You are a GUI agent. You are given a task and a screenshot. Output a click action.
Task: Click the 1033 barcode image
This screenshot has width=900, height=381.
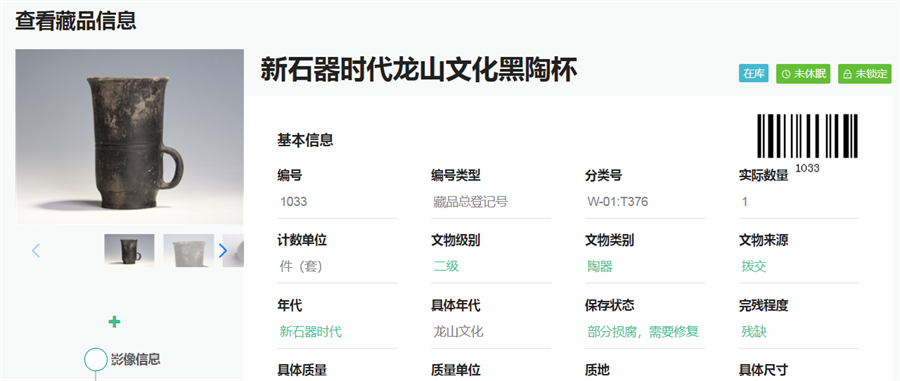click(x=807, y=136)
